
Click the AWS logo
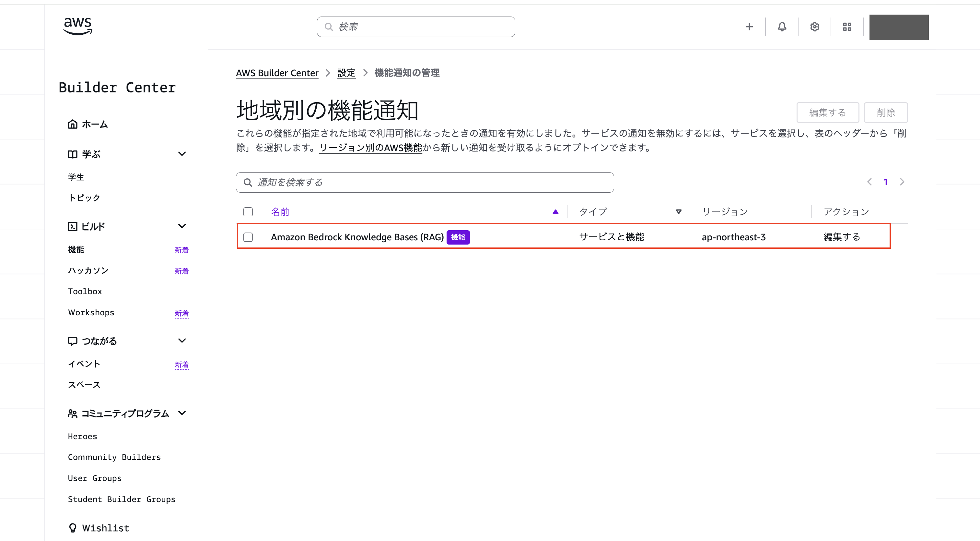point(77,26)
